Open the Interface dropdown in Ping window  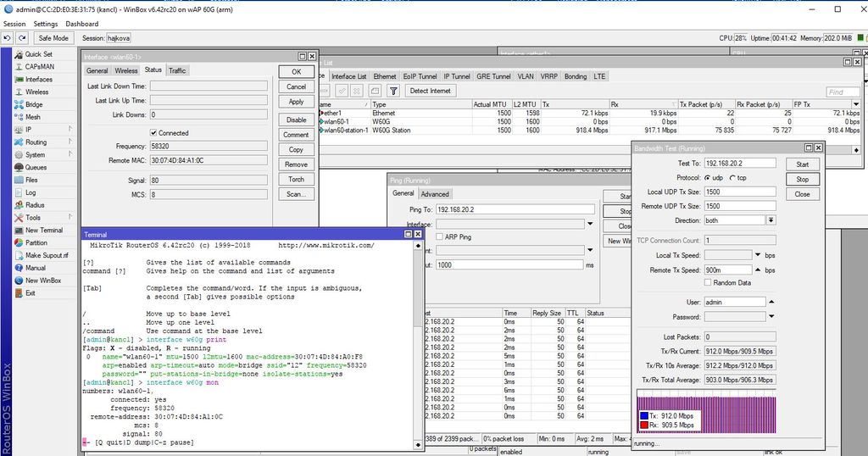point(590,224)
